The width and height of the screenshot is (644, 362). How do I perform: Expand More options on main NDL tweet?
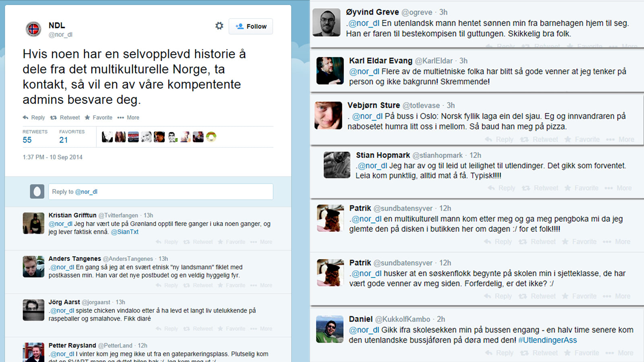pos(128,117)
